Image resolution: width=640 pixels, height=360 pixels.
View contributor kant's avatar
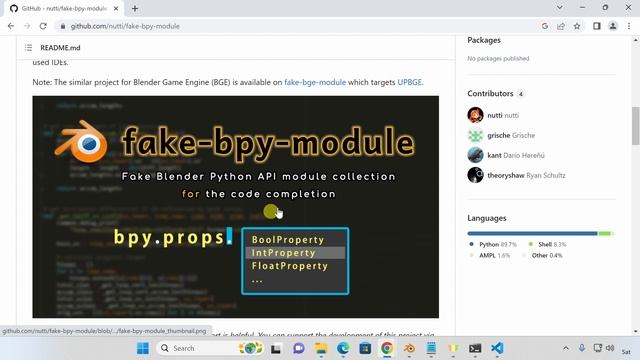pyautogui.click(x=475, y=155)
